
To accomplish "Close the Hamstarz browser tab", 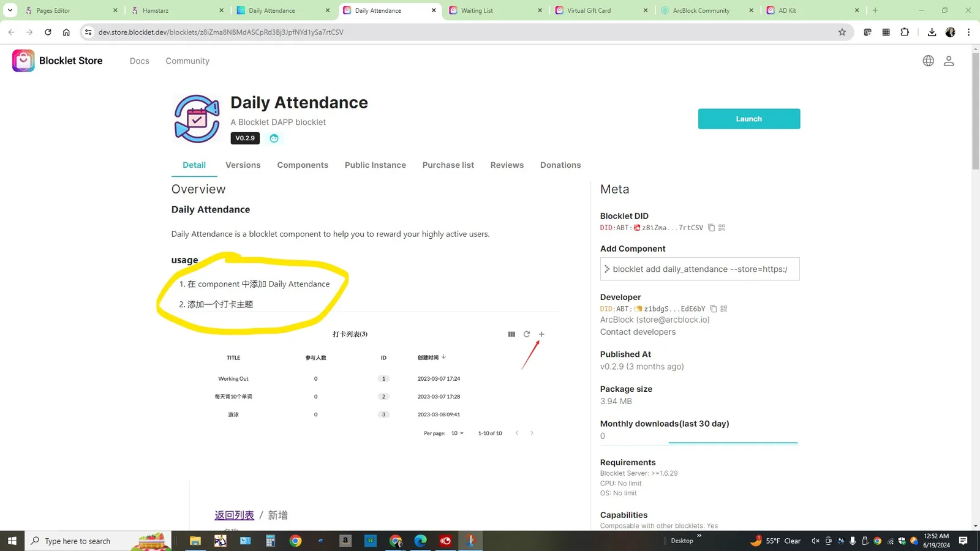I will click(222, 10).
